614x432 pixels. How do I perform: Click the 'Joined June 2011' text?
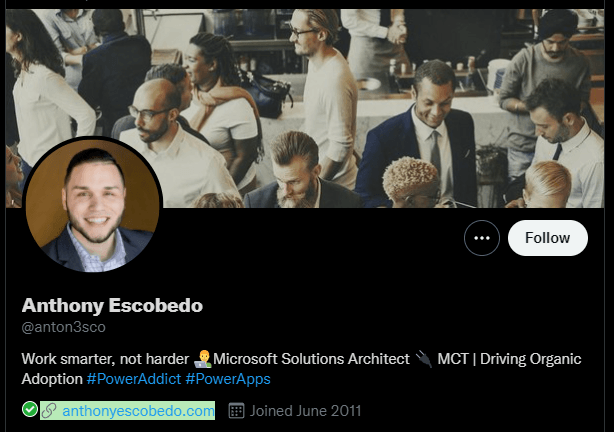(305, 411)
